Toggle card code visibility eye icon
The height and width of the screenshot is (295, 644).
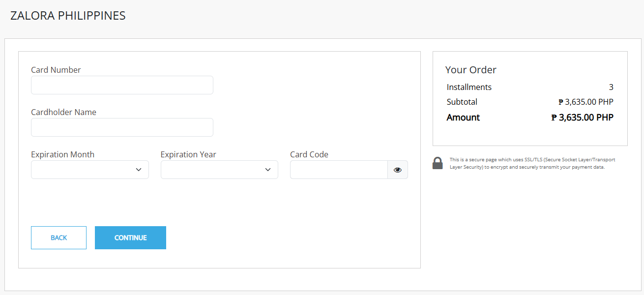coord(398,170)
